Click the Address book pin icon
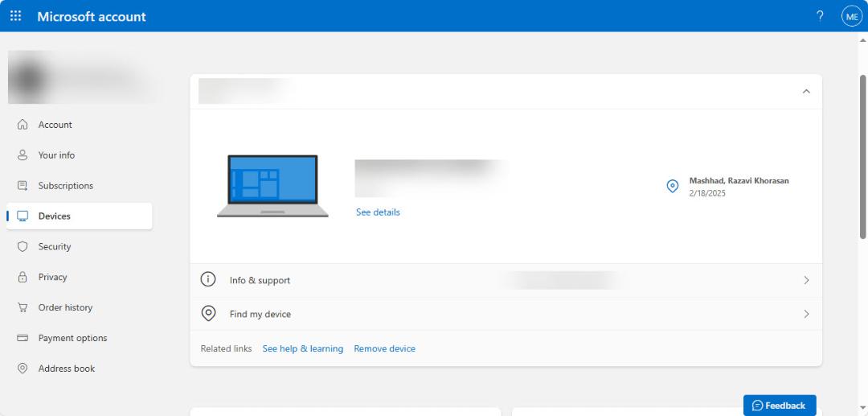The height and width of the screenshot is (416, 868). pyautogui.click(x=23, y=369)
